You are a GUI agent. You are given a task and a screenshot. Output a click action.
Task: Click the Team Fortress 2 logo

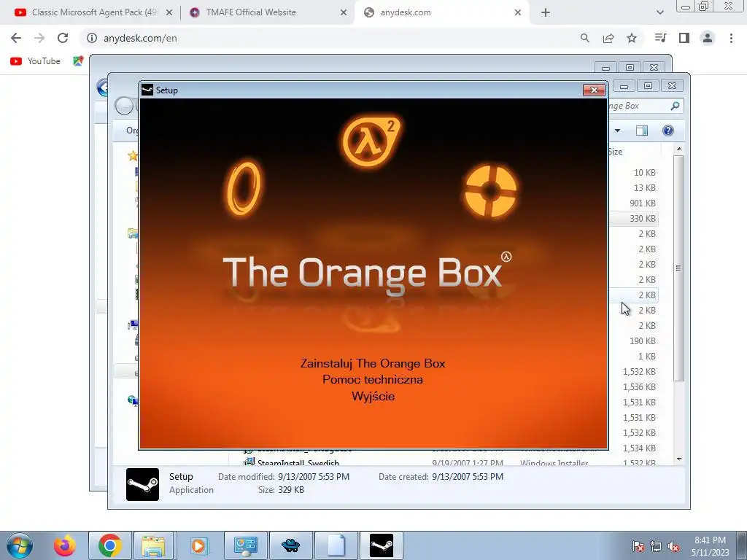point(490,190)
